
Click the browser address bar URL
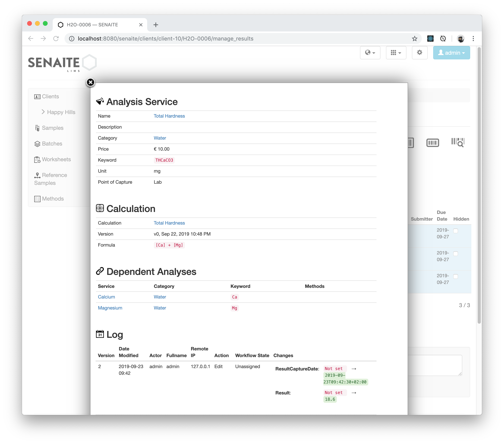point(165,39)
